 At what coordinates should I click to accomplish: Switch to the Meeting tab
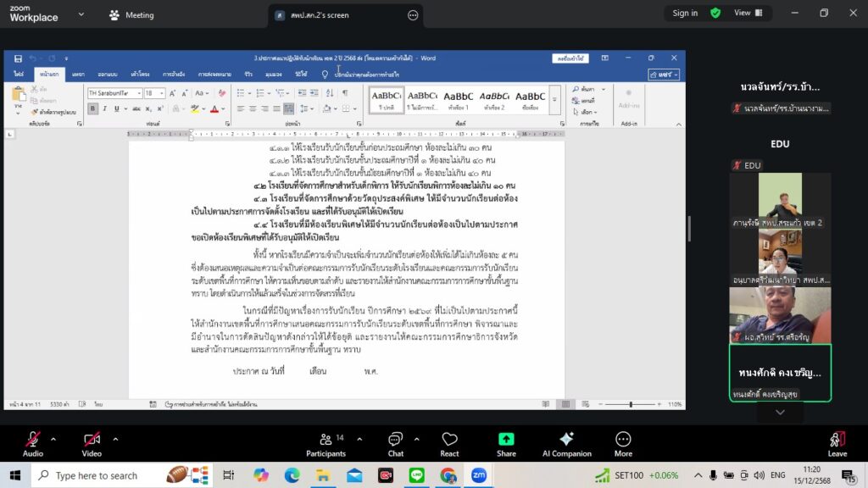pyautogui.click(x=131, y=14)
